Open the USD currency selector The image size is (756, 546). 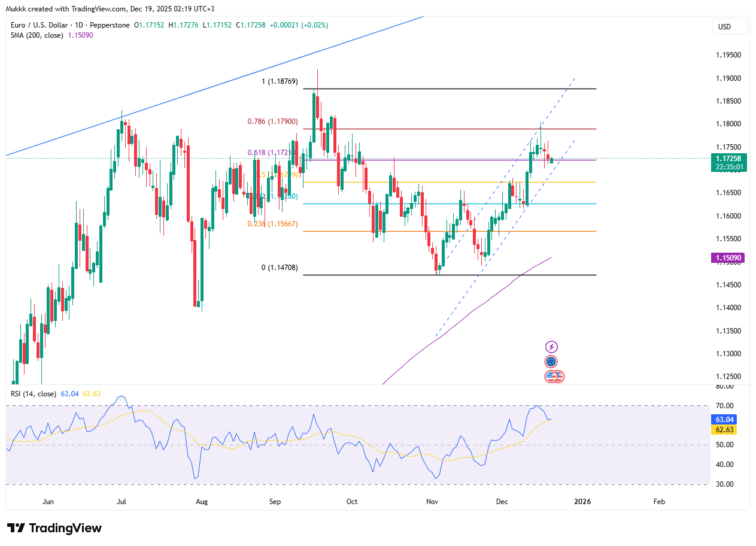(730, 27)
